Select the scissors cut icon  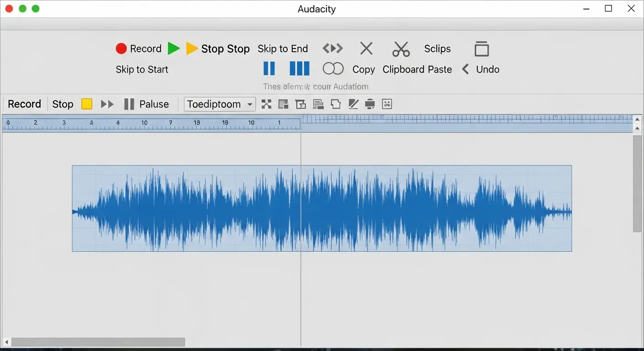click(x=401, y=48)
